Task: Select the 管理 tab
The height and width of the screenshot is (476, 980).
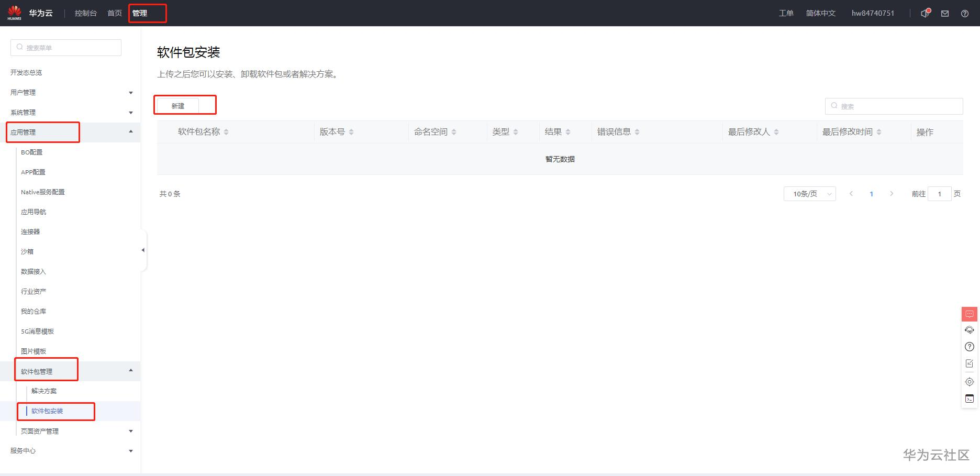Action: tap(140, 13)
